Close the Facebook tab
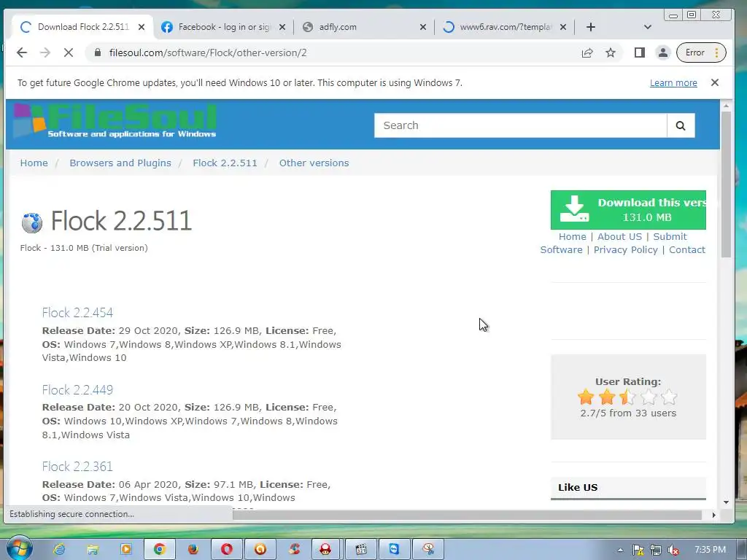Screen dimensions: 747x560 point(282,27)
